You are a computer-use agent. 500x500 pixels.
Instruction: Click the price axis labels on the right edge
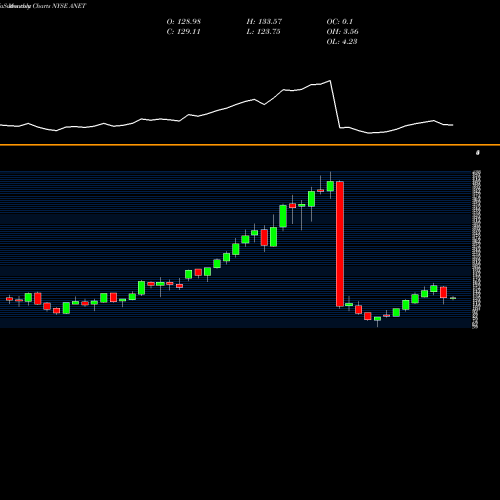pos(476,249)
